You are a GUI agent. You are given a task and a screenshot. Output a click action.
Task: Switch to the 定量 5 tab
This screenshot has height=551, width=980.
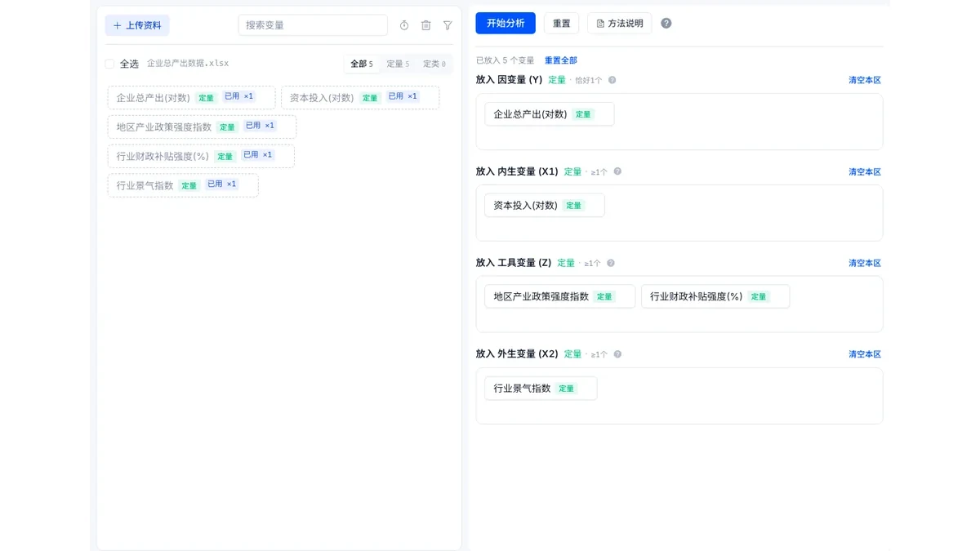tap(398, 64)
